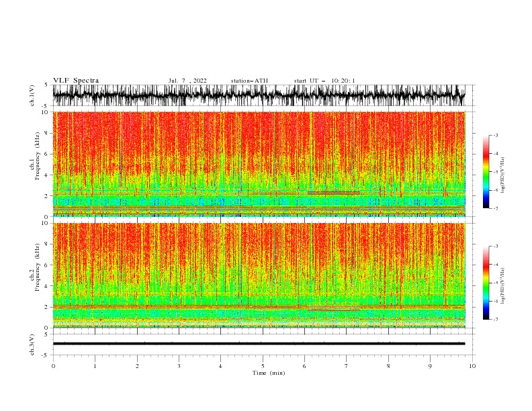Click the ch.2 PSD color scale bar
This screenshot has height=411, width=532.
(x=486, y=283)
